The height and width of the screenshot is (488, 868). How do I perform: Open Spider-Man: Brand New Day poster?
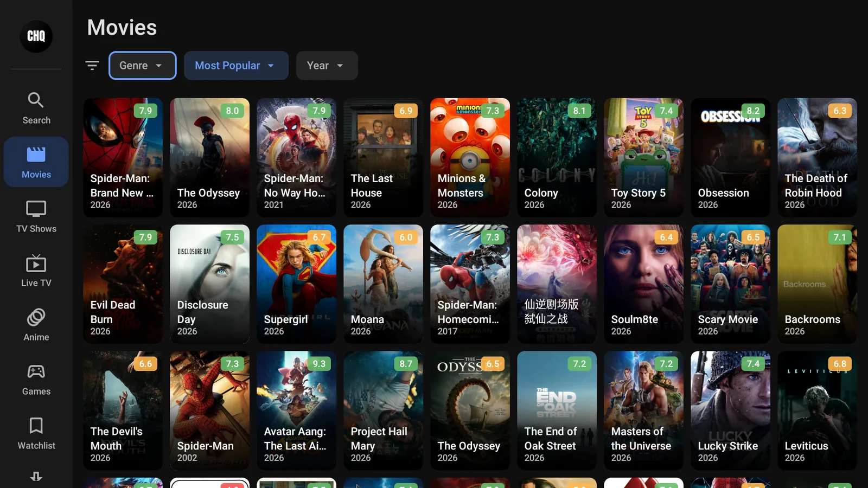[x=123, y=157]
